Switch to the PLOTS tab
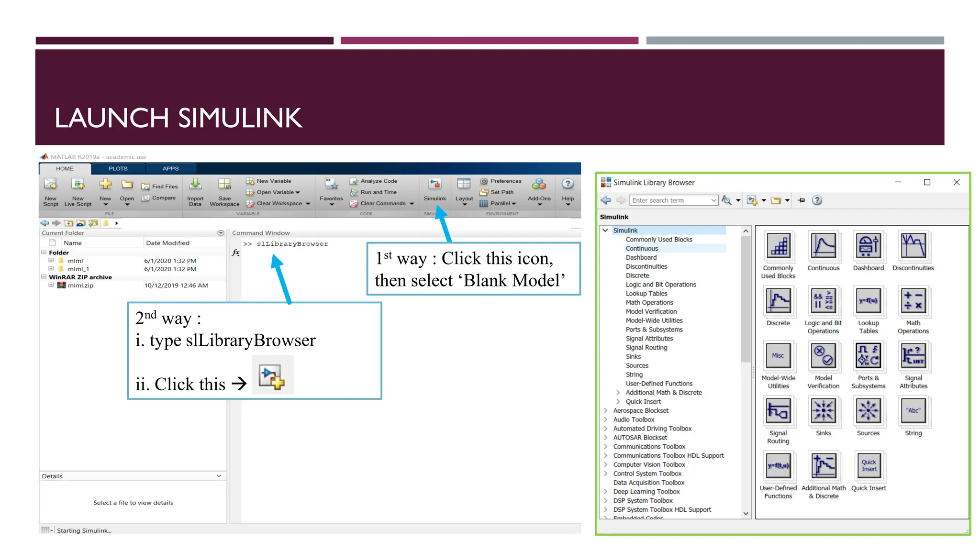The width and height of the screenshot is (980, 551). click(118, 168)
